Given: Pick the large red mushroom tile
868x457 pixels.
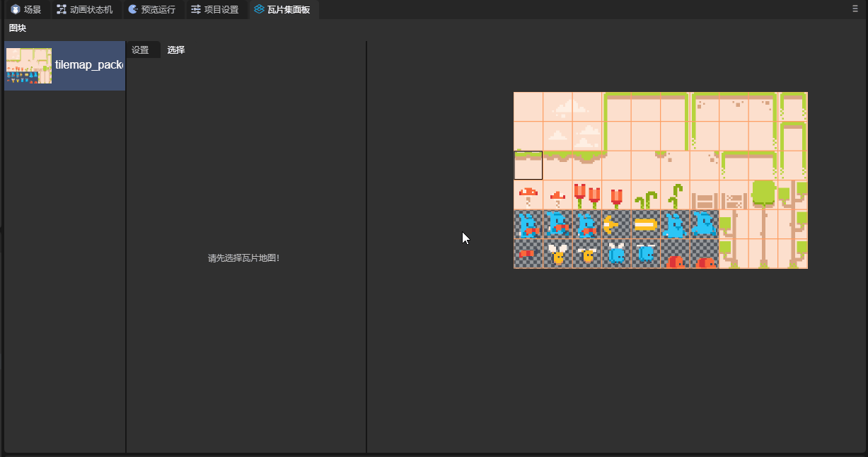Looking at the screenshot, I should click(528, 195).
